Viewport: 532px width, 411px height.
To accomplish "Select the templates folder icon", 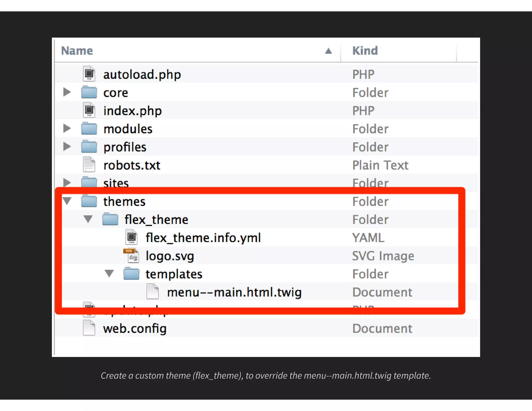I will pos(131,273).
